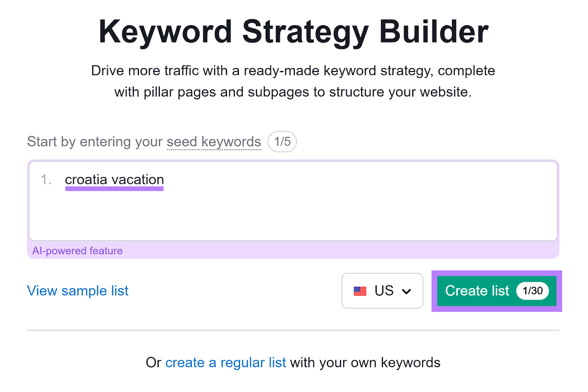Viewport: 588px width, 392px height.
Task: Select the "croatia vacation" keyword text
Action: pyautogui.click(x=114, y=179)
